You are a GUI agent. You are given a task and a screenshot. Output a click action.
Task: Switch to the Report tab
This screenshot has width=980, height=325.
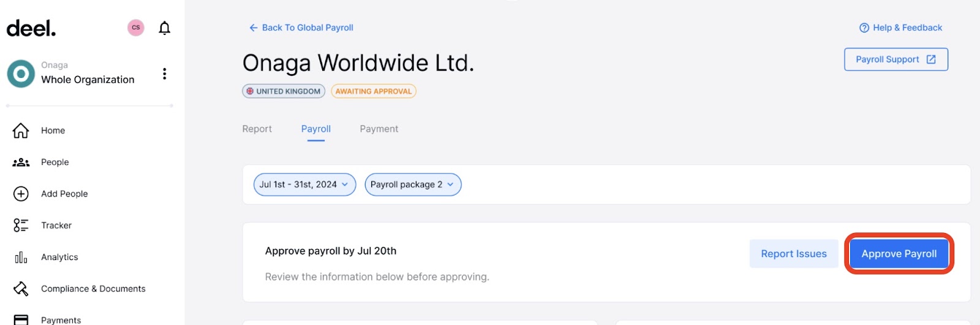[257, 129]
